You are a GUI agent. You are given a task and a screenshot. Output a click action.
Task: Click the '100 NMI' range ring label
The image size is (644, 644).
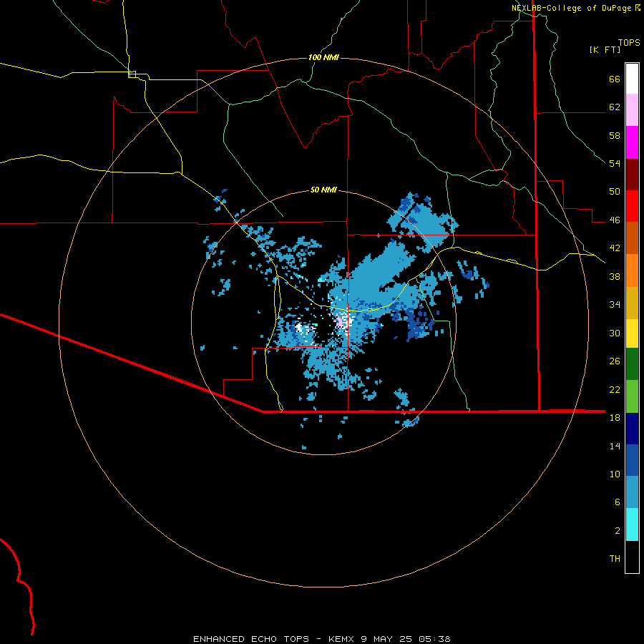323,57
